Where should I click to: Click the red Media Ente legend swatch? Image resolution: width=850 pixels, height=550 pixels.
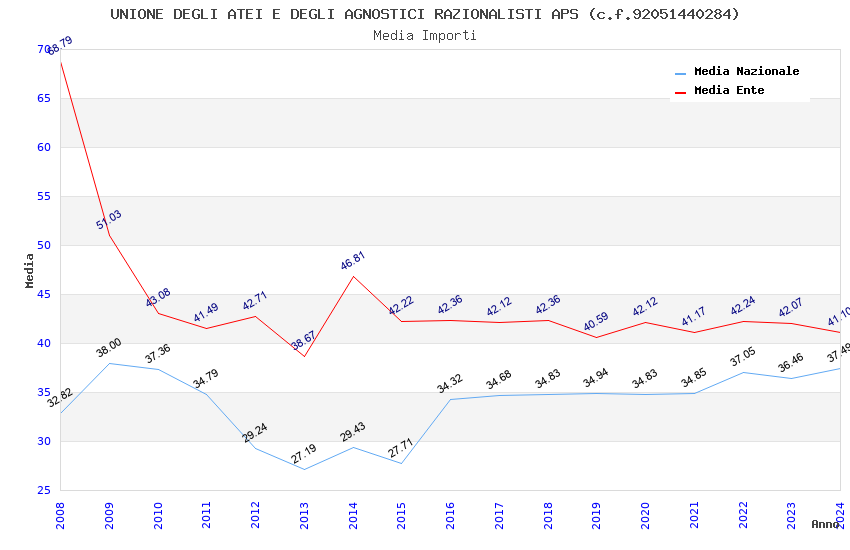coord(680,92)
